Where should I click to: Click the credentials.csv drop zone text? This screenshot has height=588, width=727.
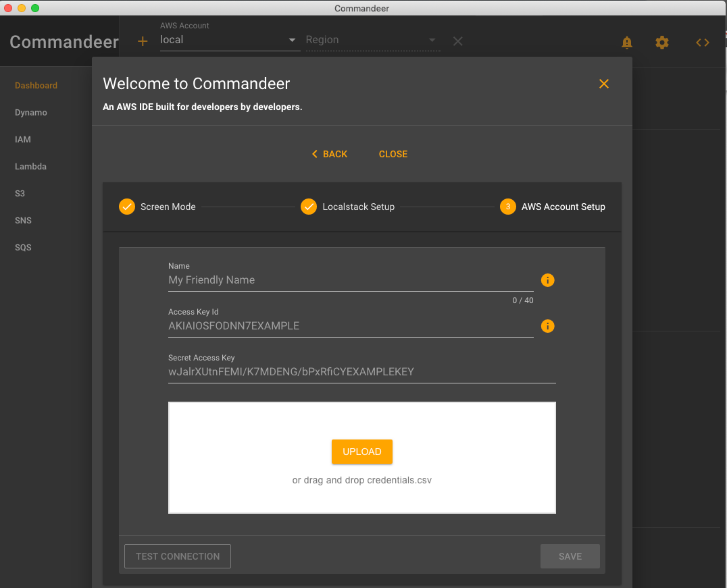click(362, 480)
